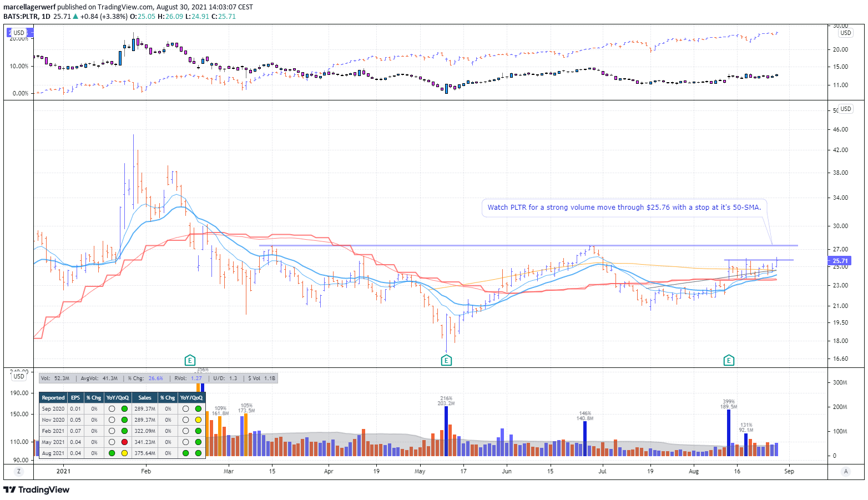Click the AvgVol: 41.3M stat
Viewport: 868px width, 500px height.
pyautogui.click(x=99, y=378)
